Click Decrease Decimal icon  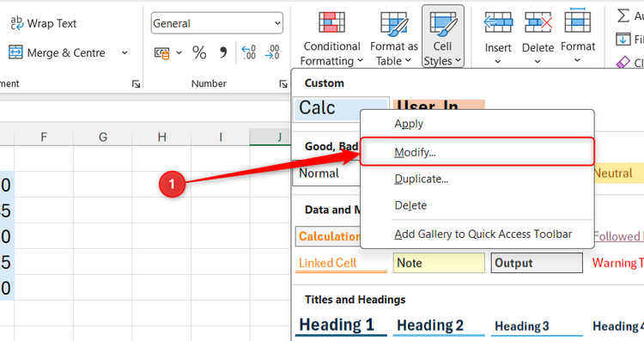click(x=272, y=52)
